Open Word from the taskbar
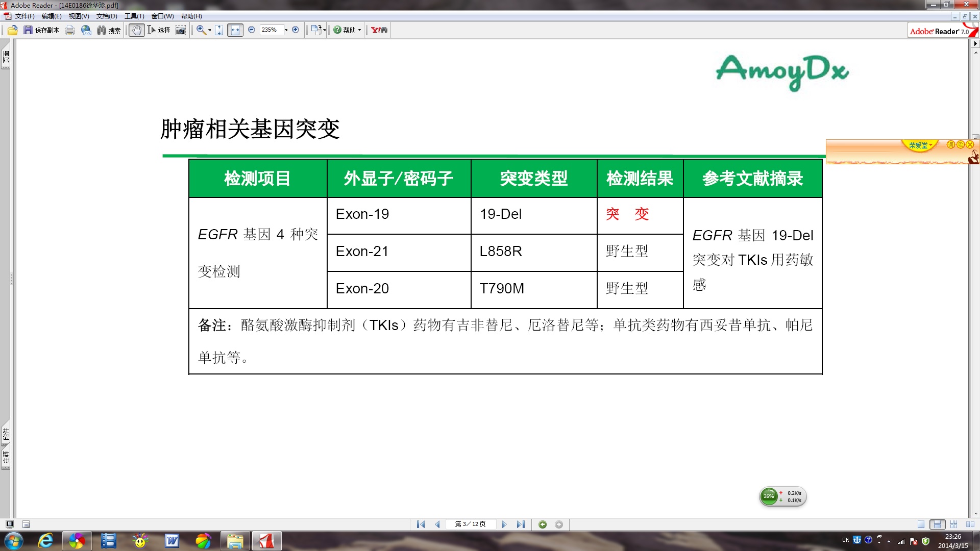Viewport: 980px width, 551px height. (x=171, y=540)
